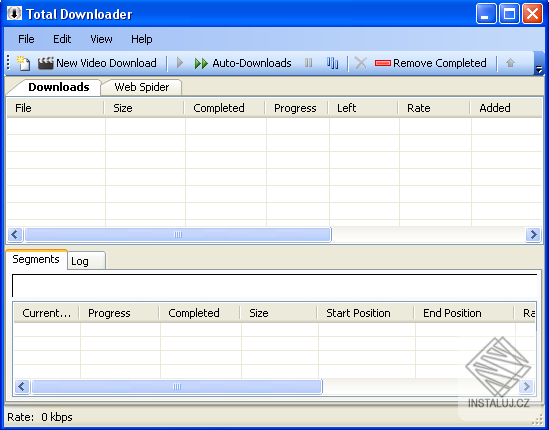Sort downloads by the Progress column
This screenshot has width=549, height=430.
[x=297, y=108]
